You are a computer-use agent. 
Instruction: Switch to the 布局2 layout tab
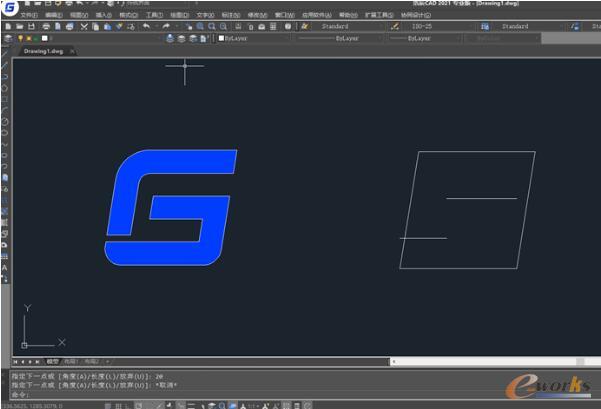[92, 361]
